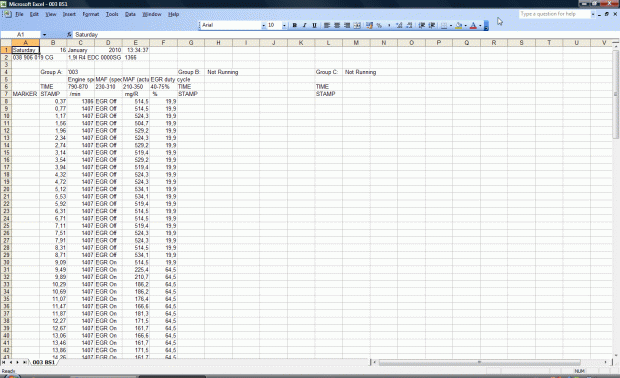620x378 pixels.
Task: Toggle Bold formatting
Action: click(294, 25)
